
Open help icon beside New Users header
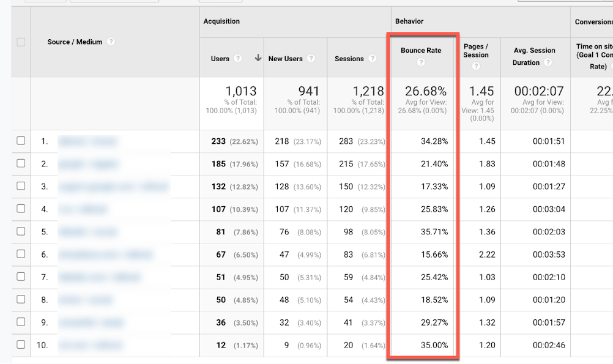pyautogui.click(x=311, y=58)
